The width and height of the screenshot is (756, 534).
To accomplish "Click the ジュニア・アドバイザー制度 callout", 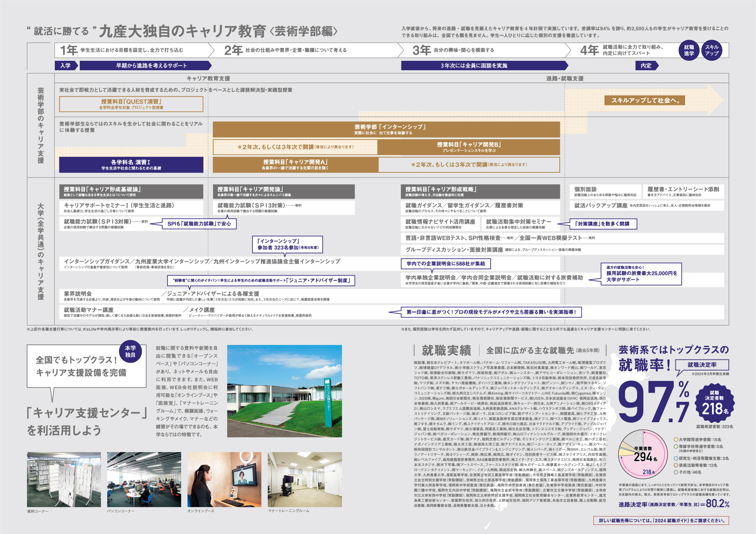I will [x=262, y=281].
